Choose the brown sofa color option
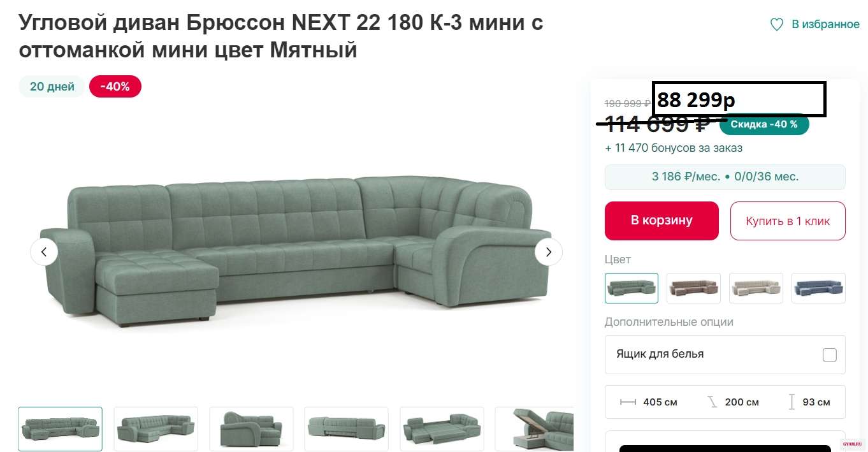Screen dimensions: 868x452 click(693, 288)
